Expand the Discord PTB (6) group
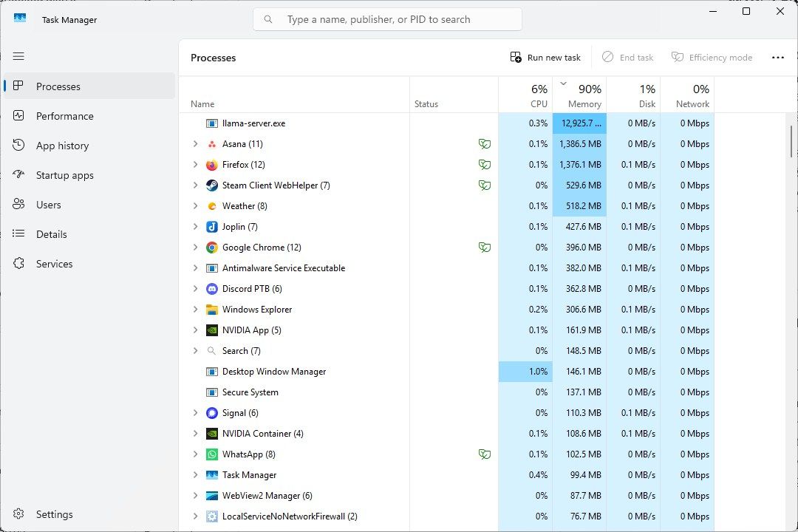The width and height of the screenshot is (798, 532). [195, 289]
